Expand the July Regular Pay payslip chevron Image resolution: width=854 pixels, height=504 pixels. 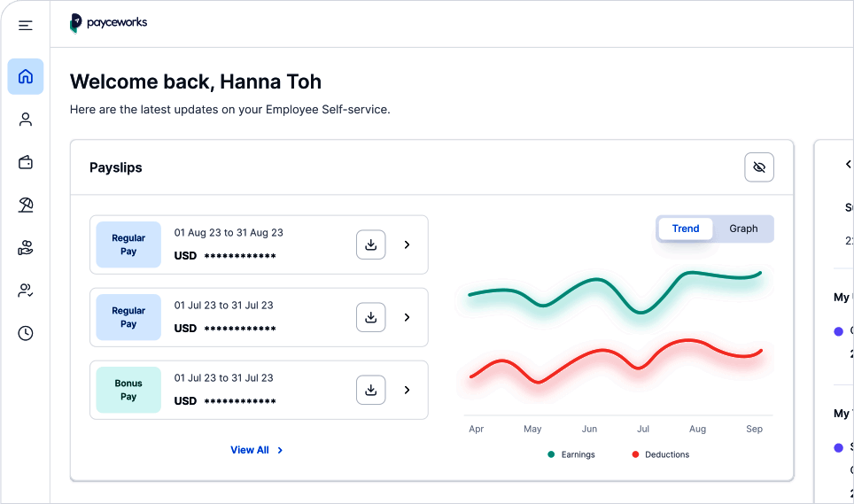pos(408,317)
